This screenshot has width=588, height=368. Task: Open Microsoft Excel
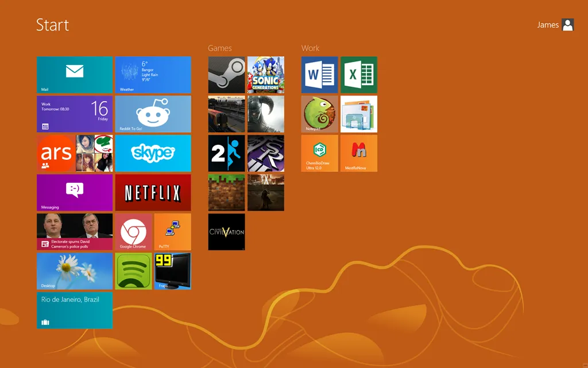[x=359, y=75]
